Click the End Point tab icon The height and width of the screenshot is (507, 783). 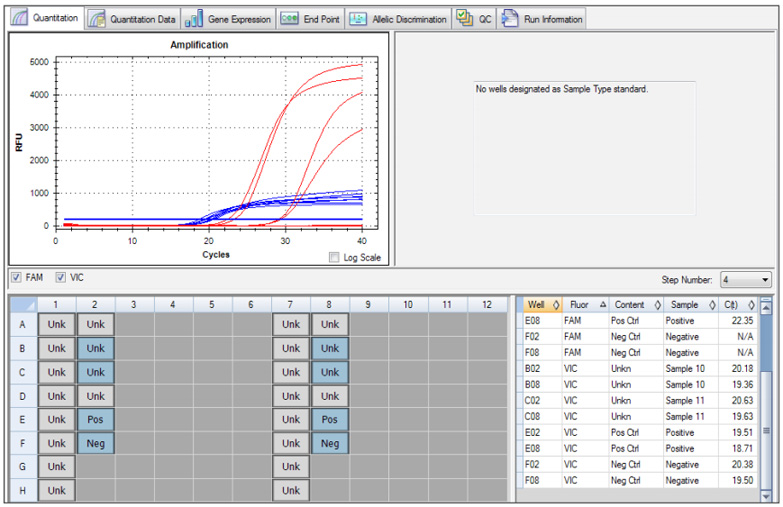click(289, 19)
